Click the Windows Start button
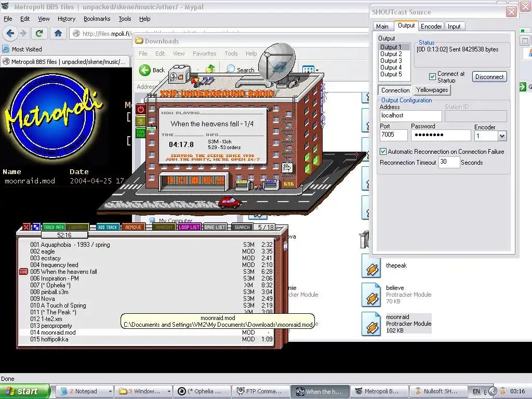Screen dimensions: 532x399 (25, 391)
